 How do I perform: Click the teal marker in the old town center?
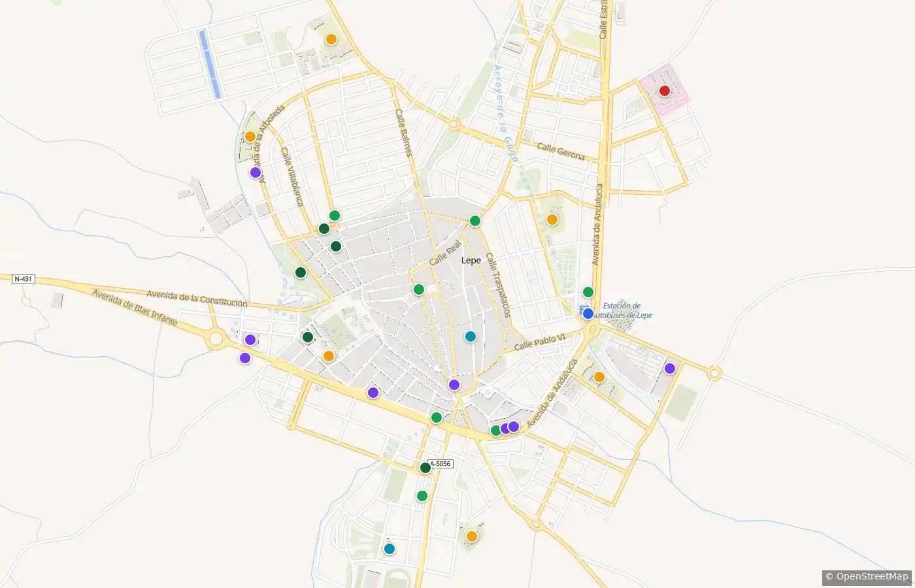coord(470,336)
